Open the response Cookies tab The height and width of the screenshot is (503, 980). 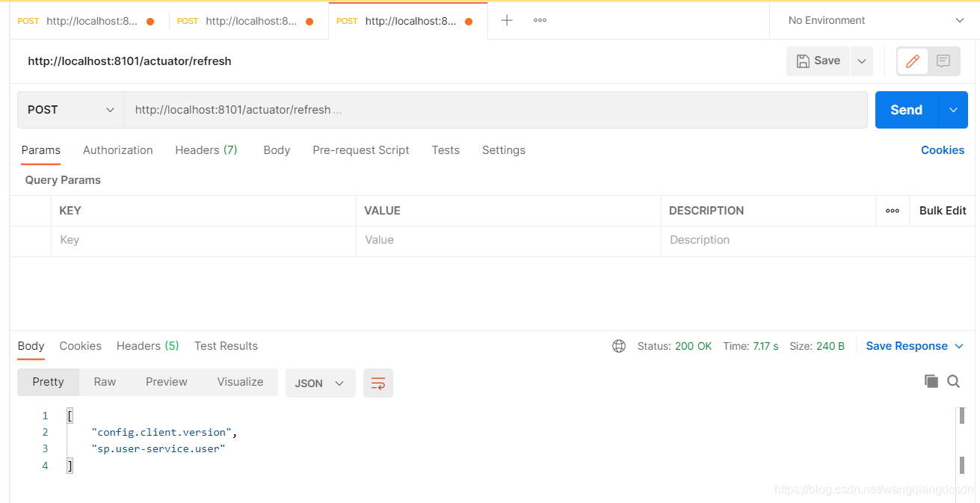pyautogui.click(x=80, y=346)
